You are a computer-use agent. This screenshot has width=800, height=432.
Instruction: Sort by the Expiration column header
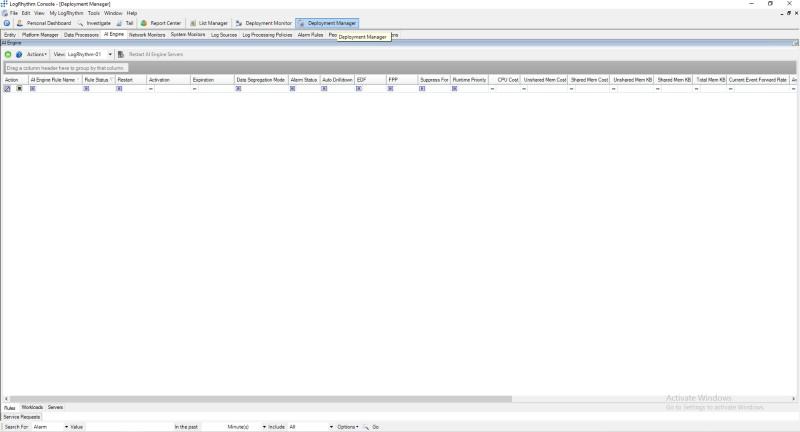click(212, 80)
